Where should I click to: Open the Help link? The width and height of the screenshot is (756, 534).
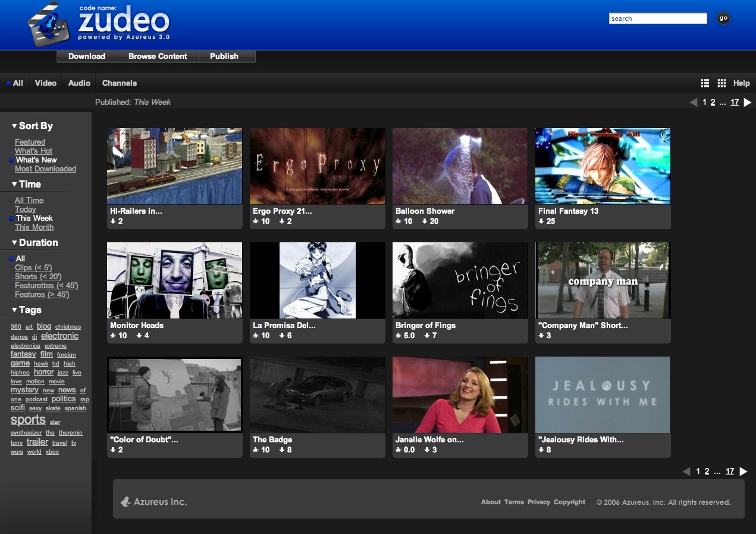coord(742,83)
